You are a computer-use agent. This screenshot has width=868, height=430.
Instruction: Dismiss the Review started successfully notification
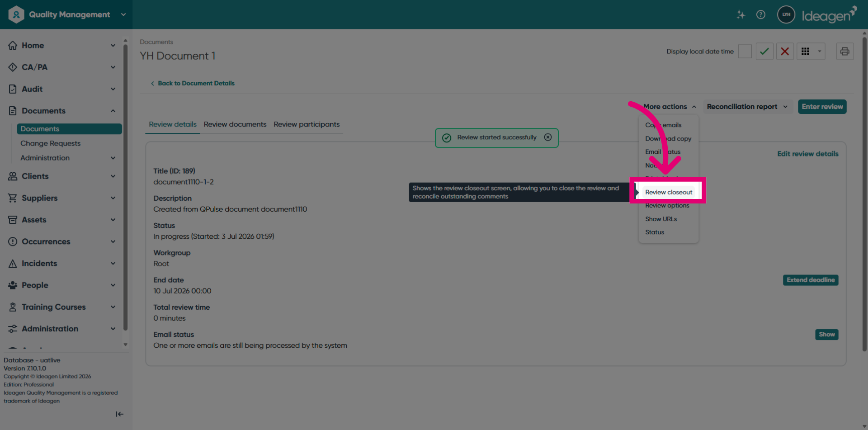548,137
